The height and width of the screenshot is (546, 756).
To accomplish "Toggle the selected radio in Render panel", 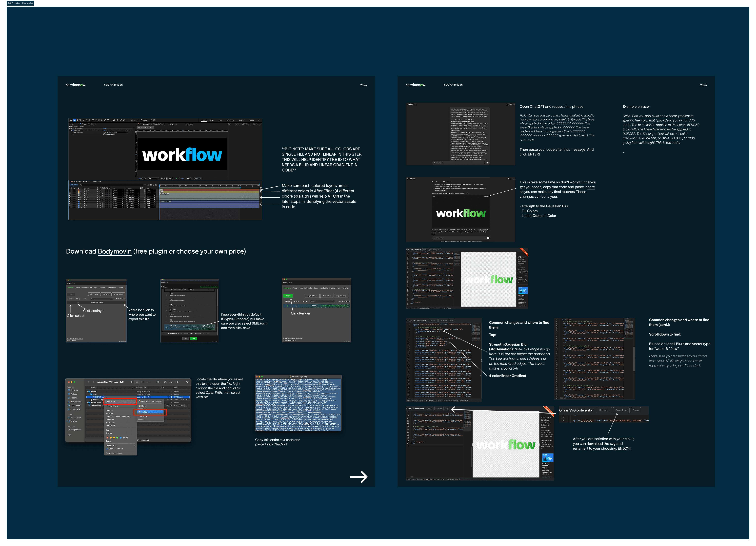I will tap(287, 306).
